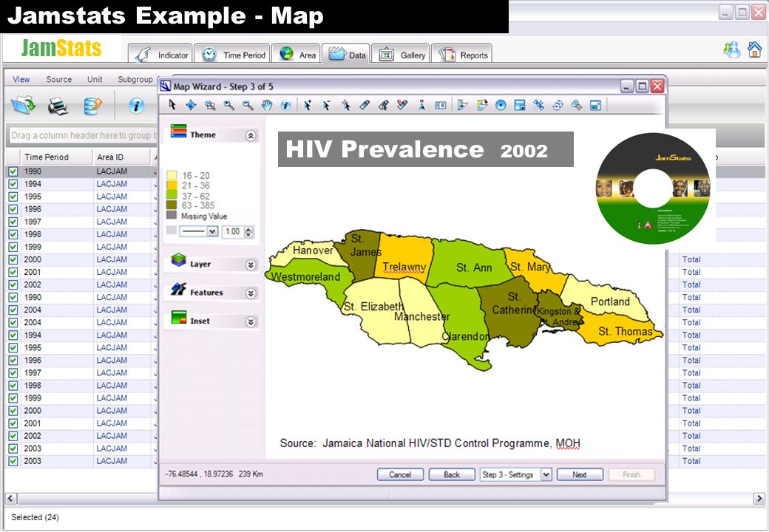Switch to the Area tab
This screenshot has width=769, height=532.
pyautogui.click(x=297, y=55)
